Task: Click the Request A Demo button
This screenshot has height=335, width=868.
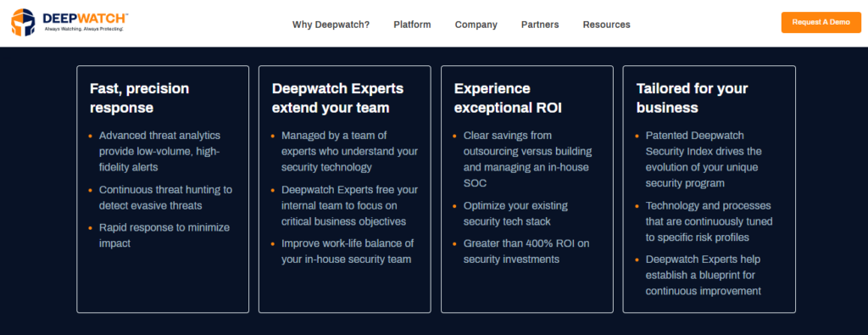Action: 821,22
